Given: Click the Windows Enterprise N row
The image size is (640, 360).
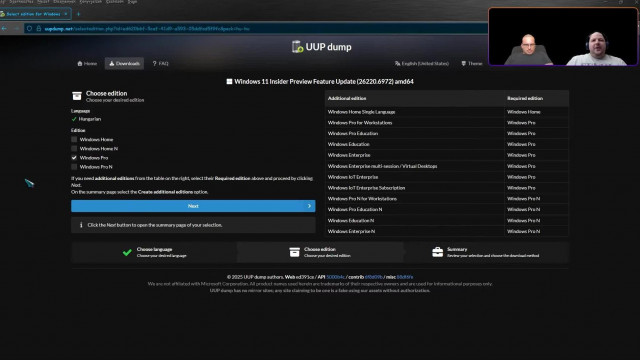Looking at the screenshot, I should click(447, 231).
